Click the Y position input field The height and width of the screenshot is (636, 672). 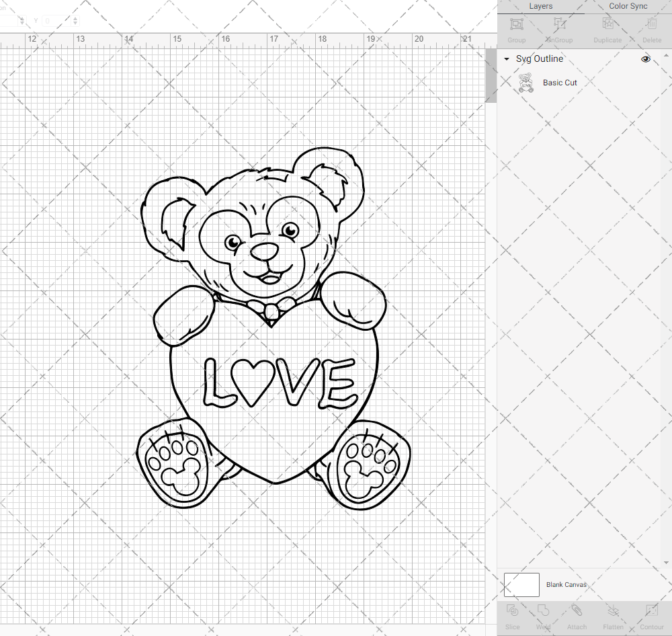[56, 21]
